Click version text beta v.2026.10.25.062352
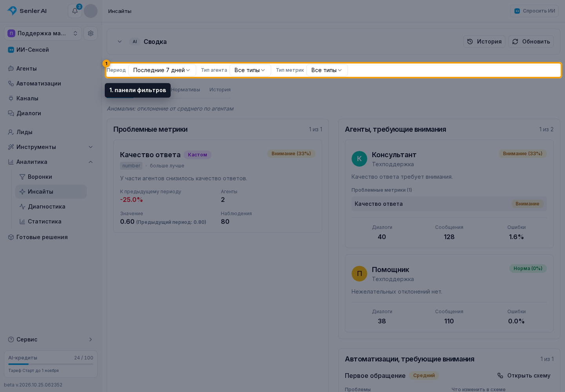This screenshot has height=392, width=565. click(33, 385)
